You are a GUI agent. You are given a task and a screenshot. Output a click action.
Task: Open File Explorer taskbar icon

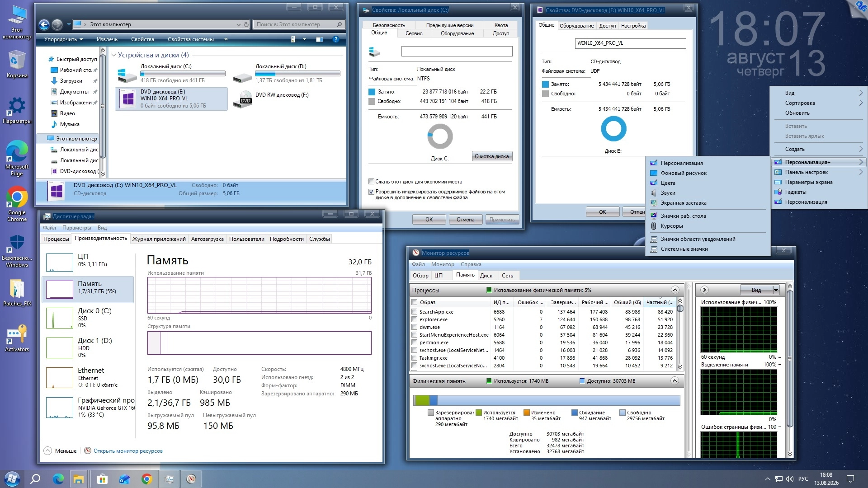click(x=79, y=479)
